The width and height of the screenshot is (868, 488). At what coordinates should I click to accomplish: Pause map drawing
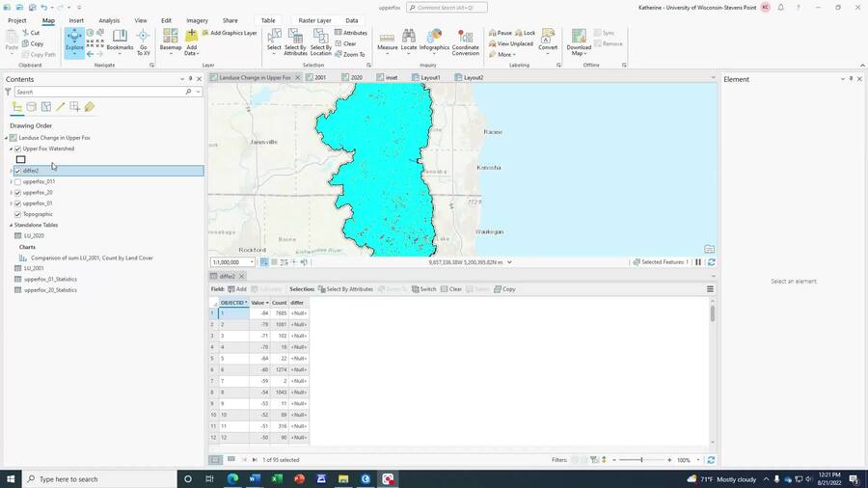[698, 262]
